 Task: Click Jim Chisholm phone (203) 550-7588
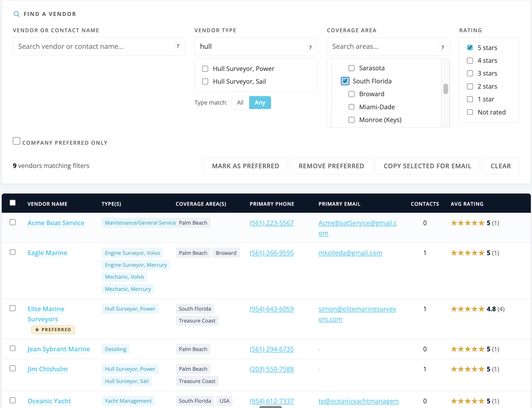coord(272,369)
